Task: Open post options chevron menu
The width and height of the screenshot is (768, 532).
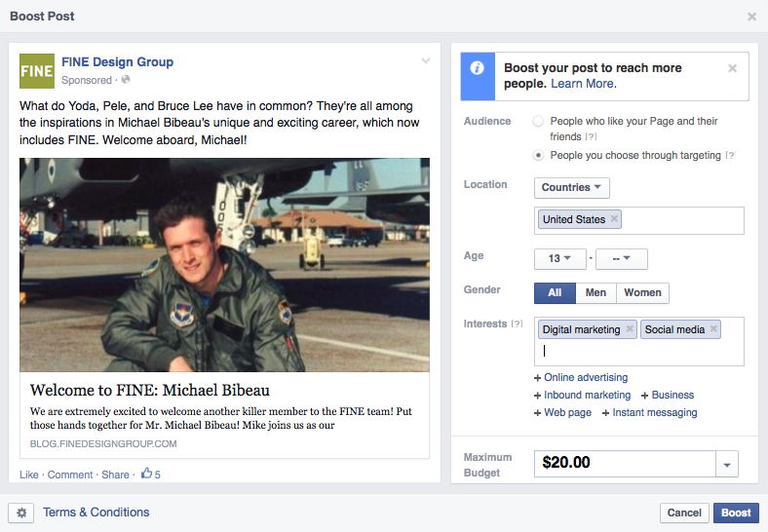Action: pos(426,60)
